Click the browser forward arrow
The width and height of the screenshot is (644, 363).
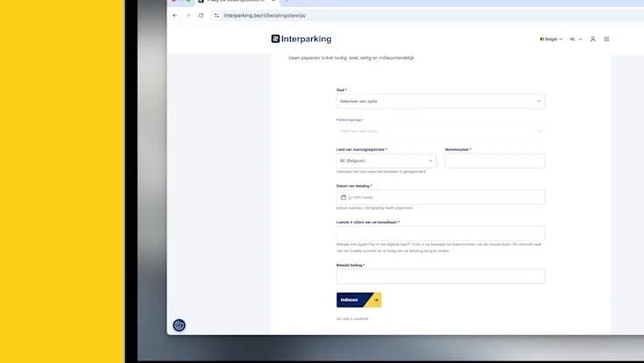(x=188, y=15)
